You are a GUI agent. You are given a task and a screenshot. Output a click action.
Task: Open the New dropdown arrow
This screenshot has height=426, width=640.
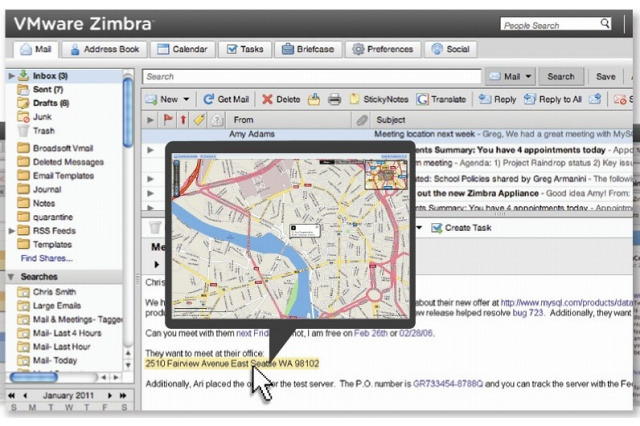186,99
